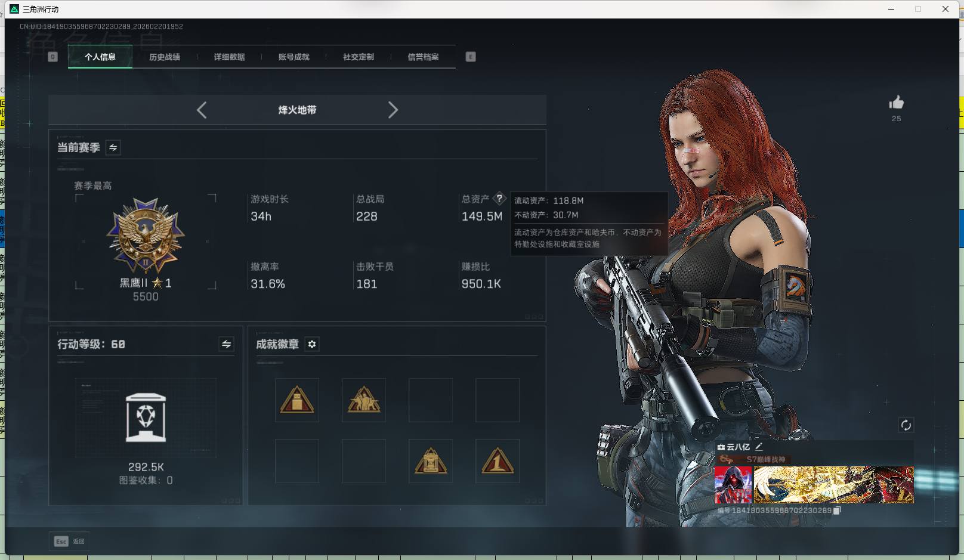
Task: Click the 总资产 value 149.5M
Action: tap(482, 216)
